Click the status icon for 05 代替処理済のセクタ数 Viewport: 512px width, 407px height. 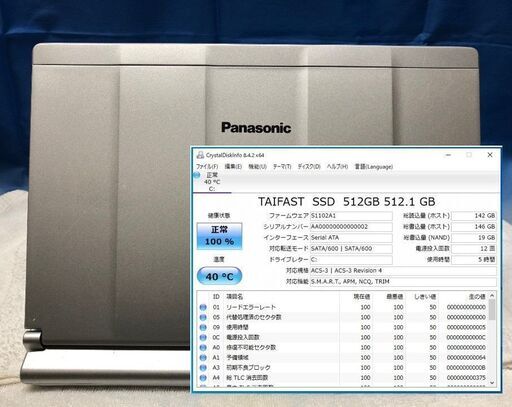coord(203,317)
